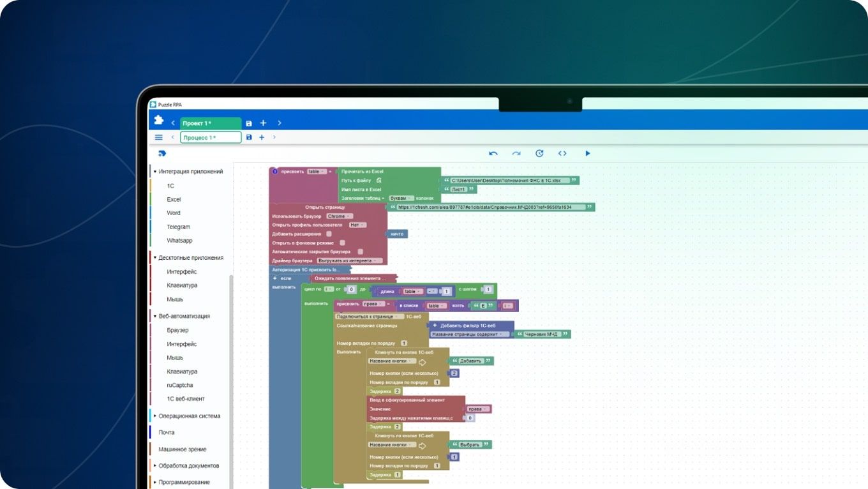
Task: Enable the Добавить расширения checkbox
Action: click(x=329, y=234)
